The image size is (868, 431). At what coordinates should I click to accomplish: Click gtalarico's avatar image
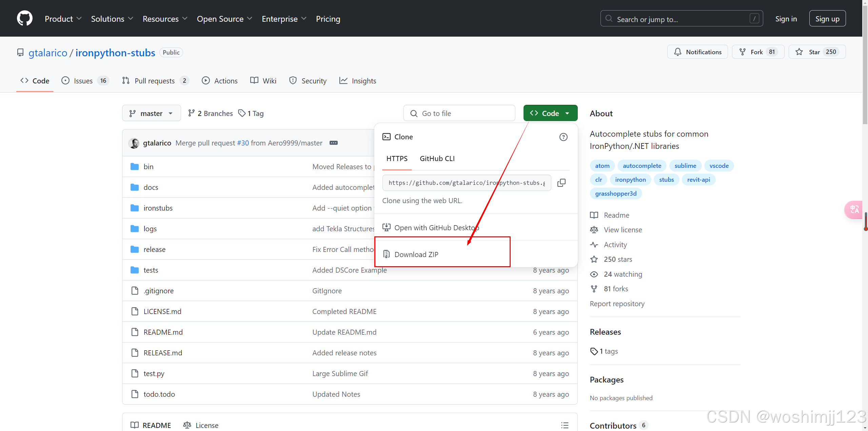tap(134, 143)
